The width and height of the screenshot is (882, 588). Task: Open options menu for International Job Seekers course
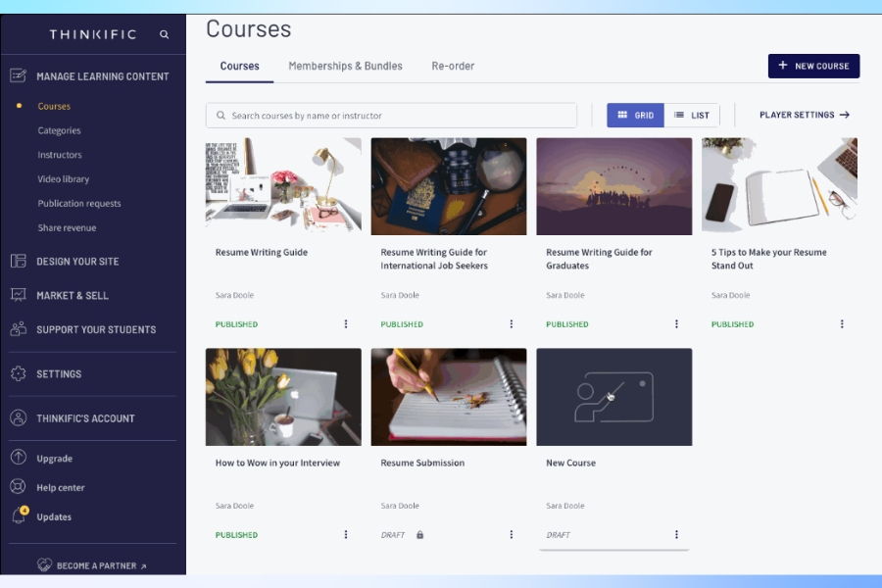(512, 324)
